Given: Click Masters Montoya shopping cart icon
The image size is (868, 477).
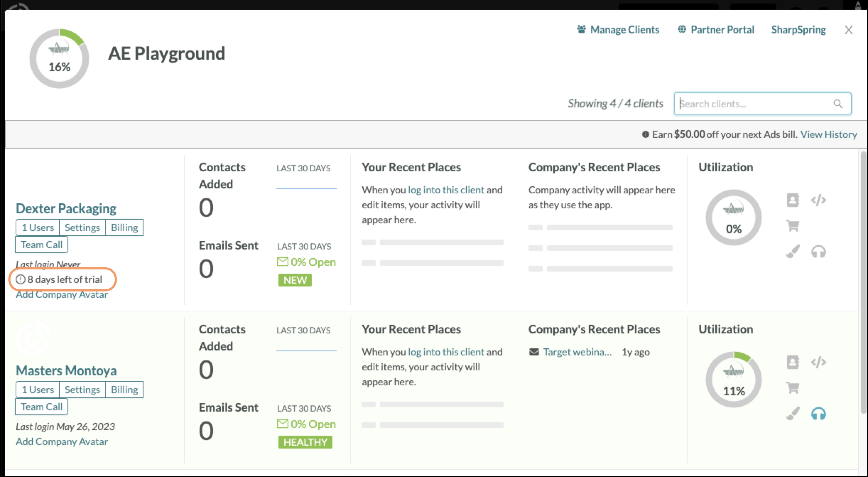Looking at the screenshot, I should tap(793, 388).
